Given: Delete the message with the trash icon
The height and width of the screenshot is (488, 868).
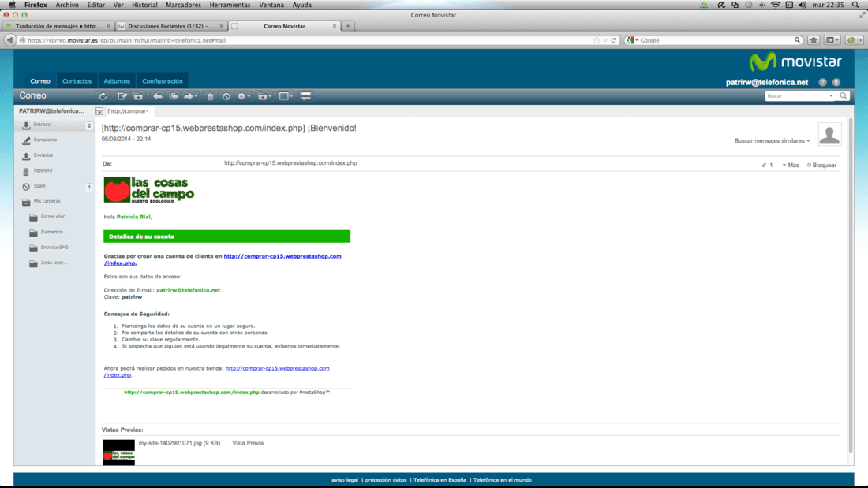Looking at the screenshot, I should click(210, 96).
